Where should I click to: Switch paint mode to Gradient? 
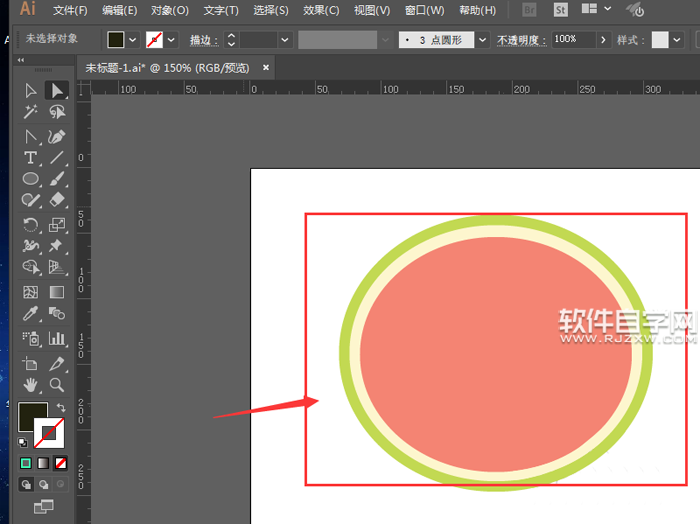click(x=43, y=464)
